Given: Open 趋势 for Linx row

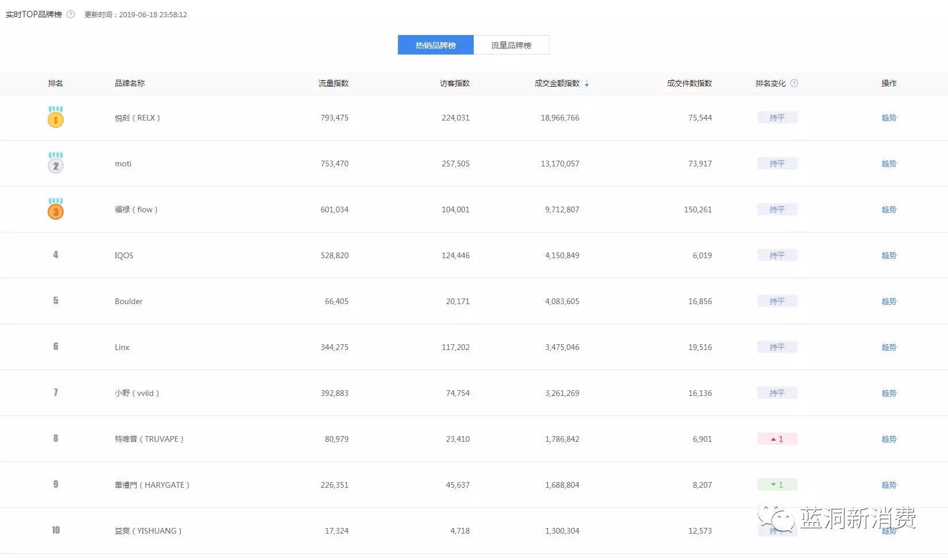Looking at the screenshot, I should point(889,347).
